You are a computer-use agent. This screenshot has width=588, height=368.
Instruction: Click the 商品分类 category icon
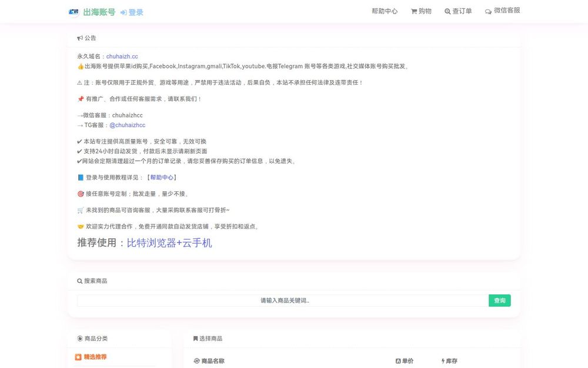80,339
